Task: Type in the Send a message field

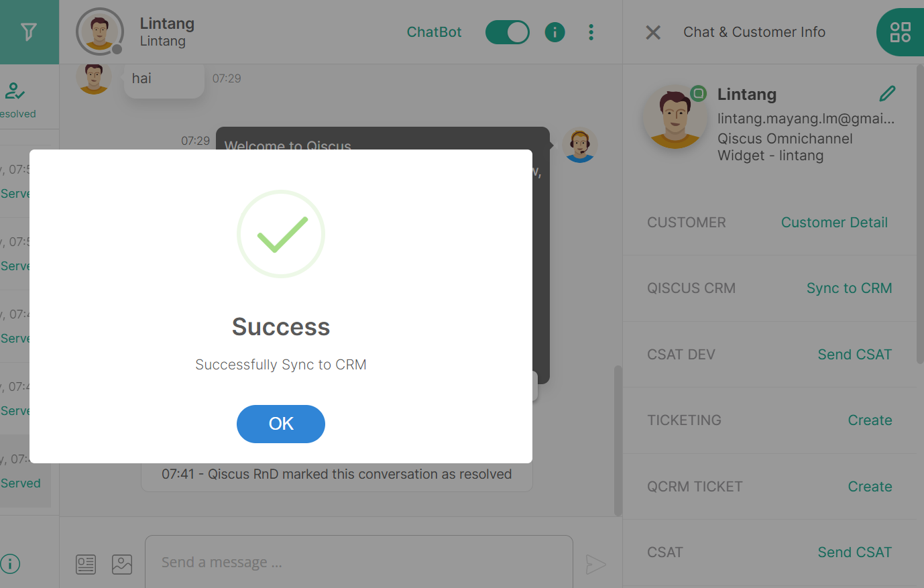Action: pyautogui.click(x=359, y=563)
